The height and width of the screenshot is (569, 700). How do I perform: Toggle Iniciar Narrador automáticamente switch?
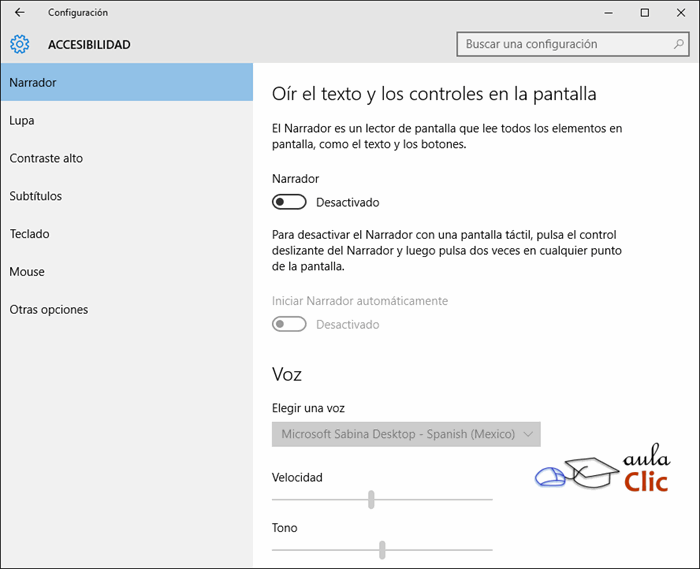(289, 324)
